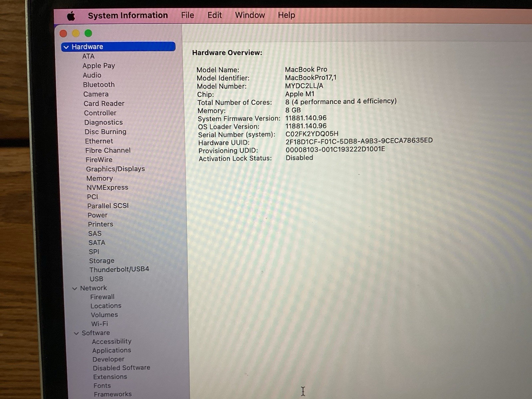532x399 pixels.
Task: Open the File menu
Action: pos(188,15)
